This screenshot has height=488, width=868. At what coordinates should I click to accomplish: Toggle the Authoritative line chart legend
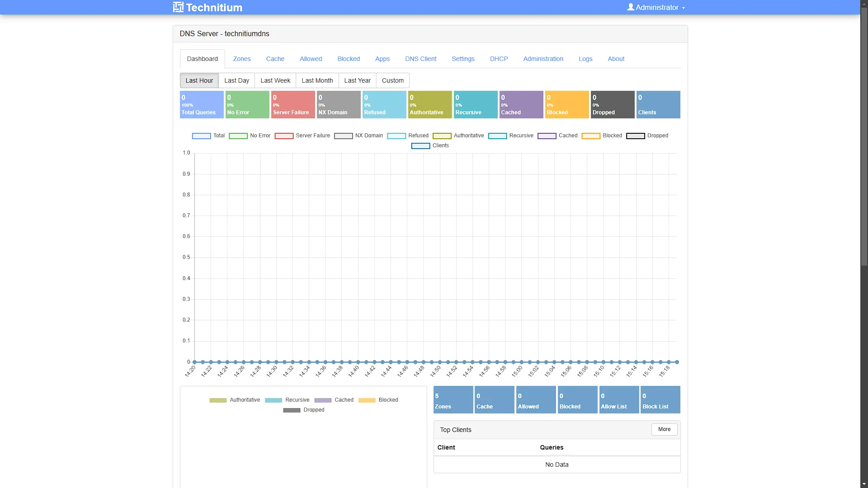pos(458,136)
